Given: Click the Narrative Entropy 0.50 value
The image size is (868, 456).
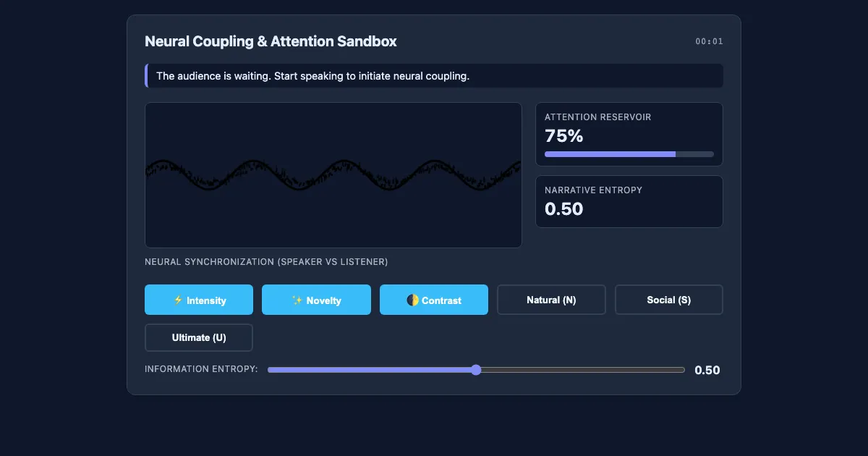Looking at the screenshot, I should [564, 209].
